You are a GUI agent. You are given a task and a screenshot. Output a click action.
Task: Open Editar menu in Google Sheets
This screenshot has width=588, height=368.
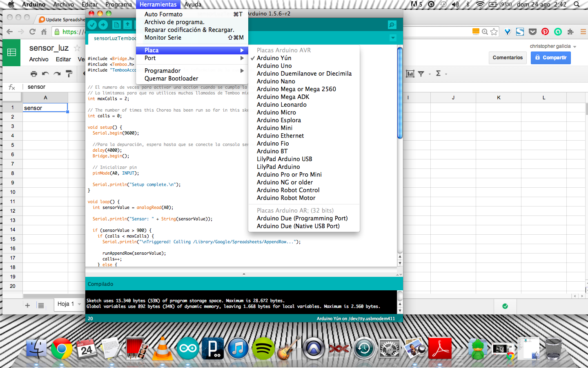[x=63, y=59]
